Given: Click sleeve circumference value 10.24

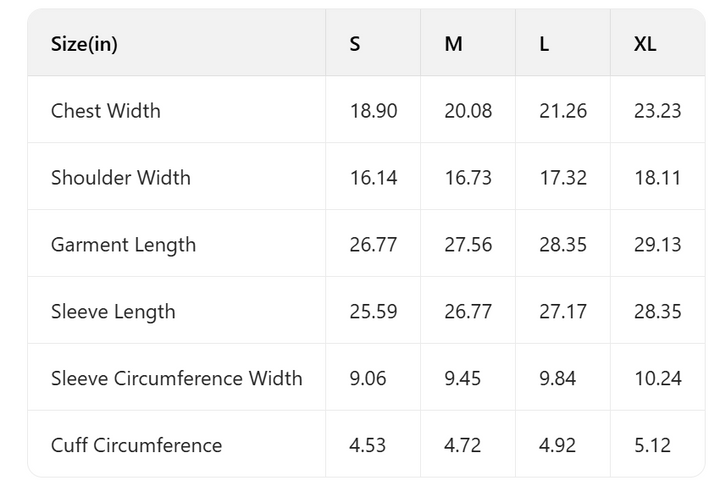Looking at the screenshot, I should 657,379.
